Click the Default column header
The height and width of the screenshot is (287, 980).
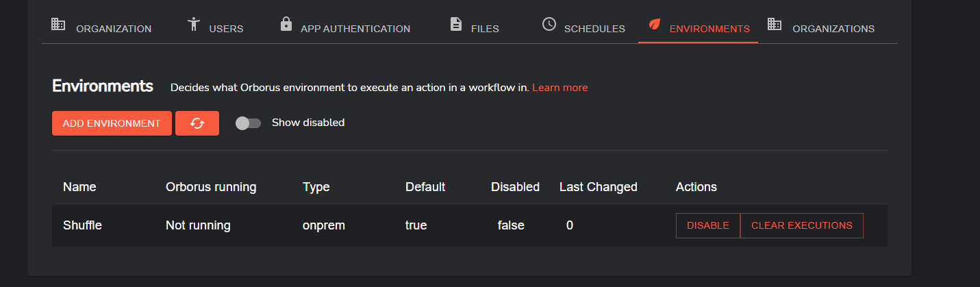pos(425,187)
